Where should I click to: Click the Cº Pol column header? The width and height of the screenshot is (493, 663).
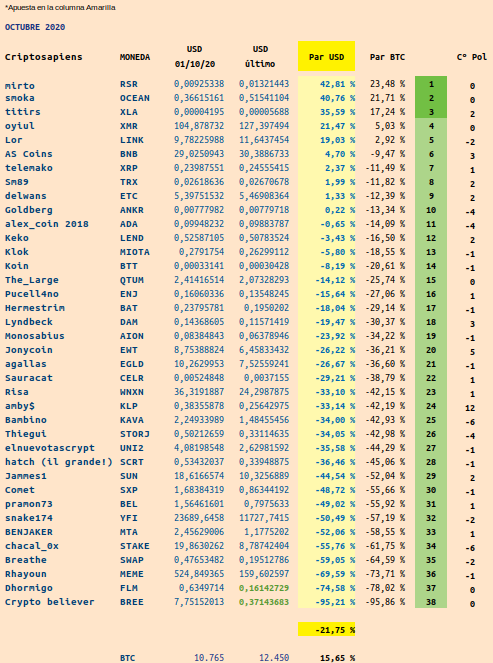pyautogui.click(x=472, y=57)
